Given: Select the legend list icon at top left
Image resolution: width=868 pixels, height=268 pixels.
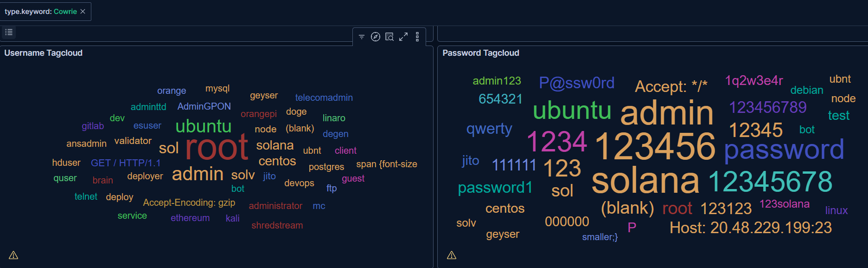Looking at the screenshot, I should point(8,32).
